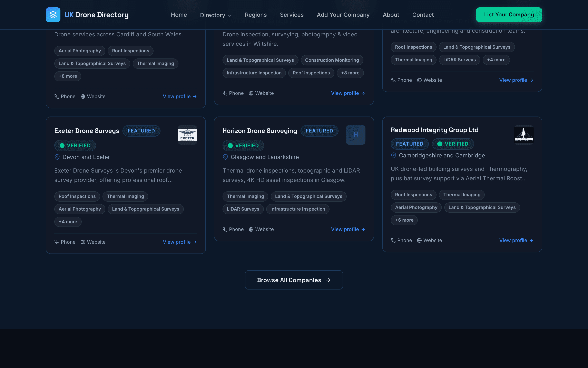This screenshot has height=368, width=588.
Task: Click the phone icon in Horizon Drone Surveying card
Action: coord(225,229)
